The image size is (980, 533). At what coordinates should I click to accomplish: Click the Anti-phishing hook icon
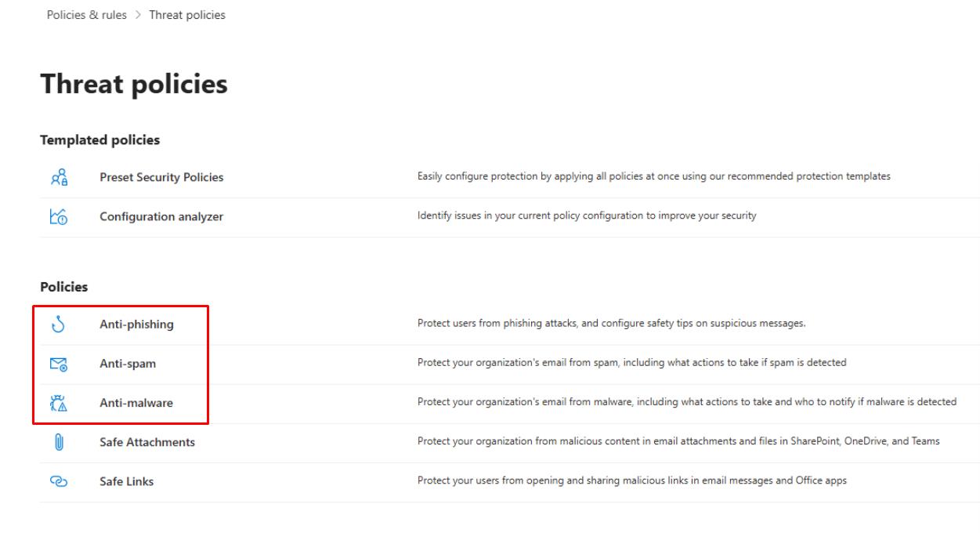[57, 325]
